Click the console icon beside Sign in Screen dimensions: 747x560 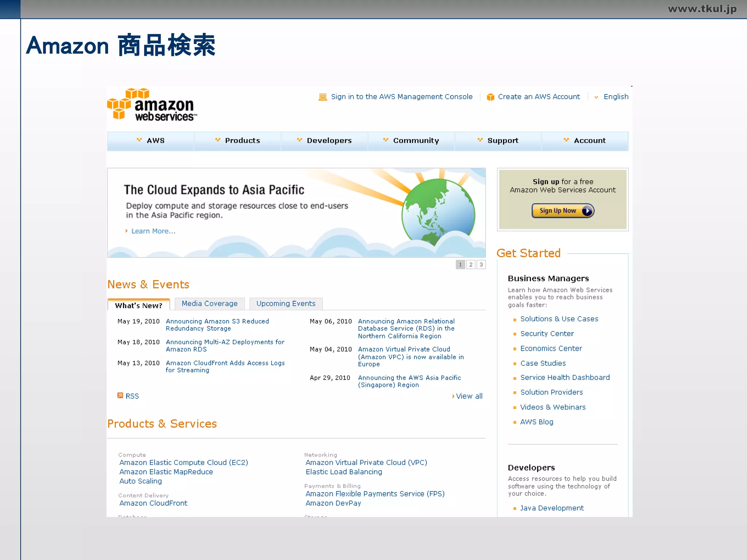click(x=323, y=97)
